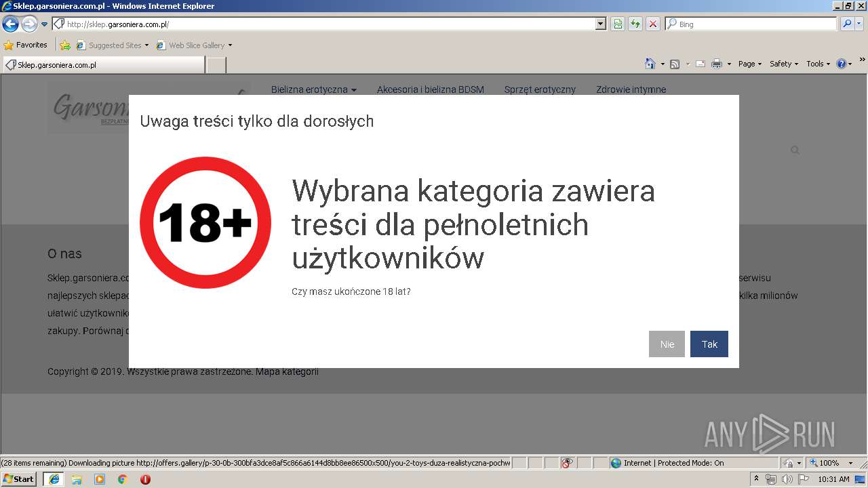Click the Start button
868x488 pixels.
[x=18, y=479]
